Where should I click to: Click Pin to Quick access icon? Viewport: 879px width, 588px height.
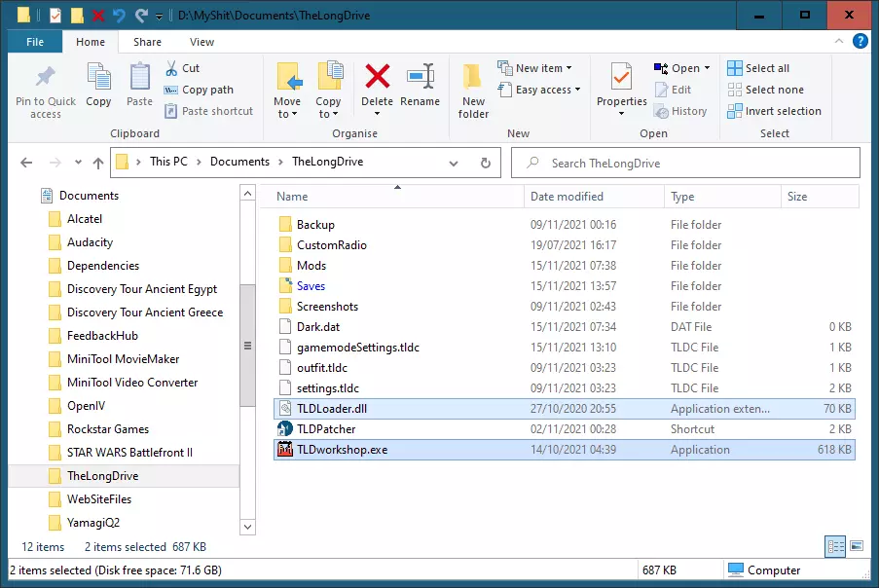[x=45, y=77]
